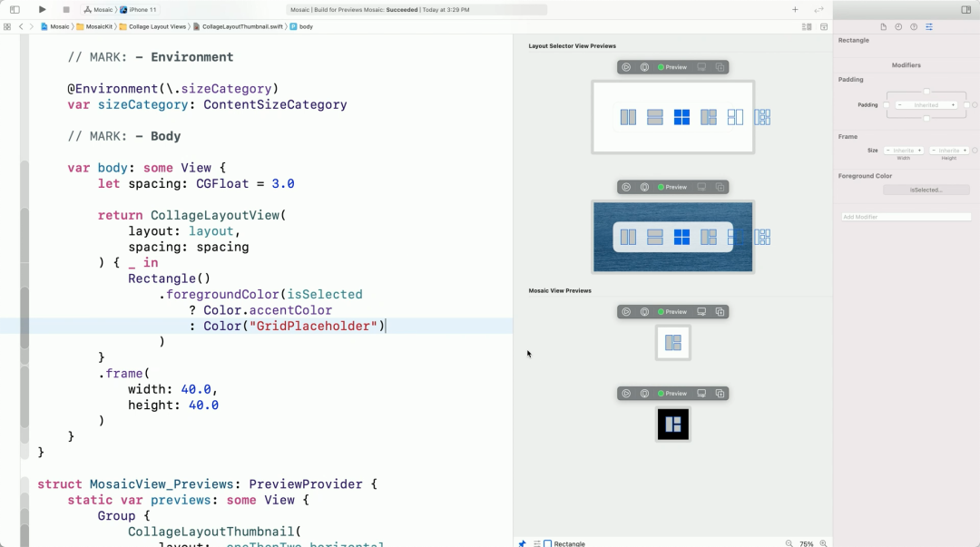Inspect light Layout Selector preview
Screen dimensions: 980x547
(644, 67)
